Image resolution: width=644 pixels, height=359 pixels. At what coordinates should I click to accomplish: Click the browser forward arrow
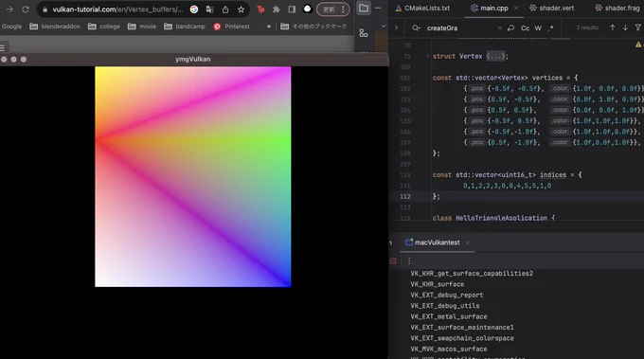tap(9, 9)
